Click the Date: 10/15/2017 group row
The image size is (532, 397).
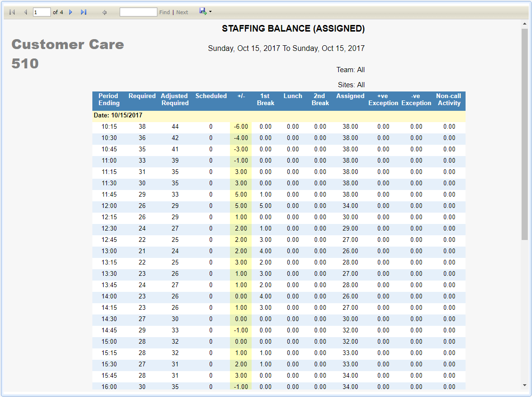[x=118, y=116]
